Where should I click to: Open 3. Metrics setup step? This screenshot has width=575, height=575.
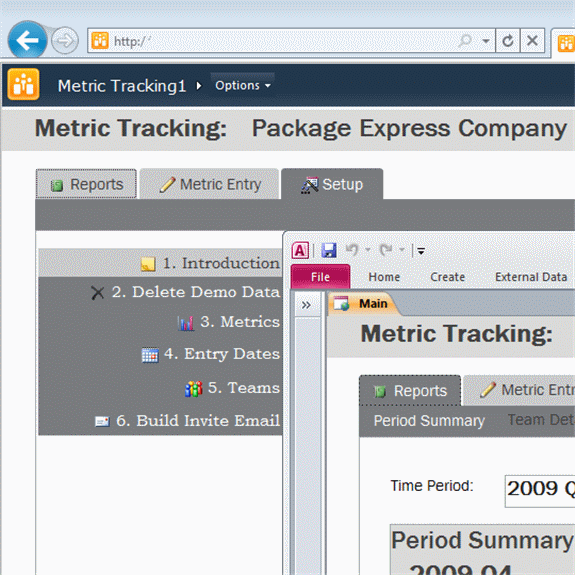(161, 322)
